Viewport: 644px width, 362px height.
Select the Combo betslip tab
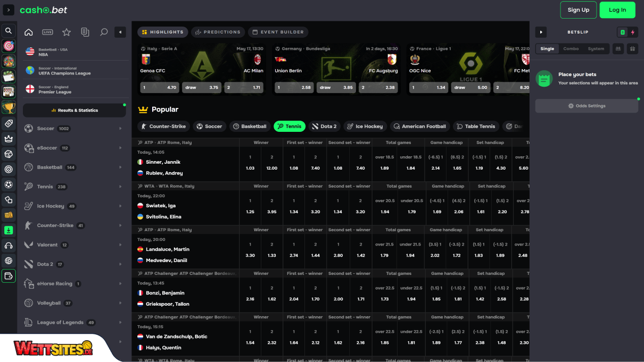click(x=571, y=48)
